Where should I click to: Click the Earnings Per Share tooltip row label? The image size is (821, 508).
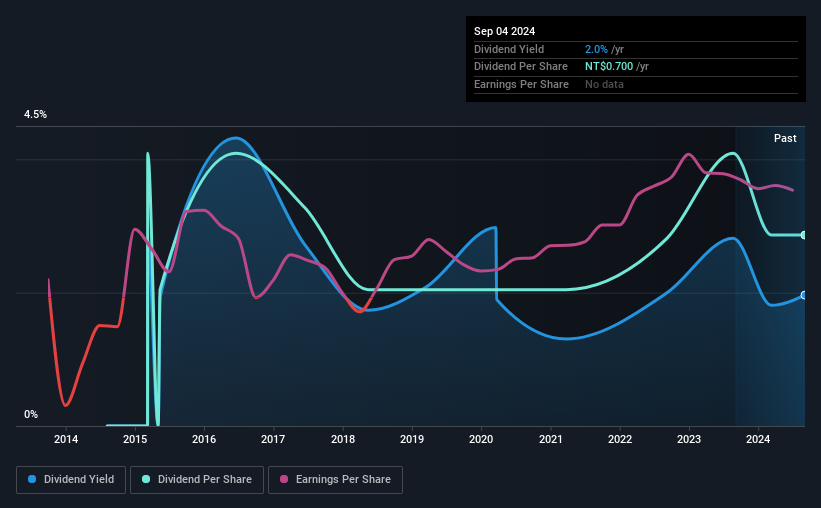point(522,84)
